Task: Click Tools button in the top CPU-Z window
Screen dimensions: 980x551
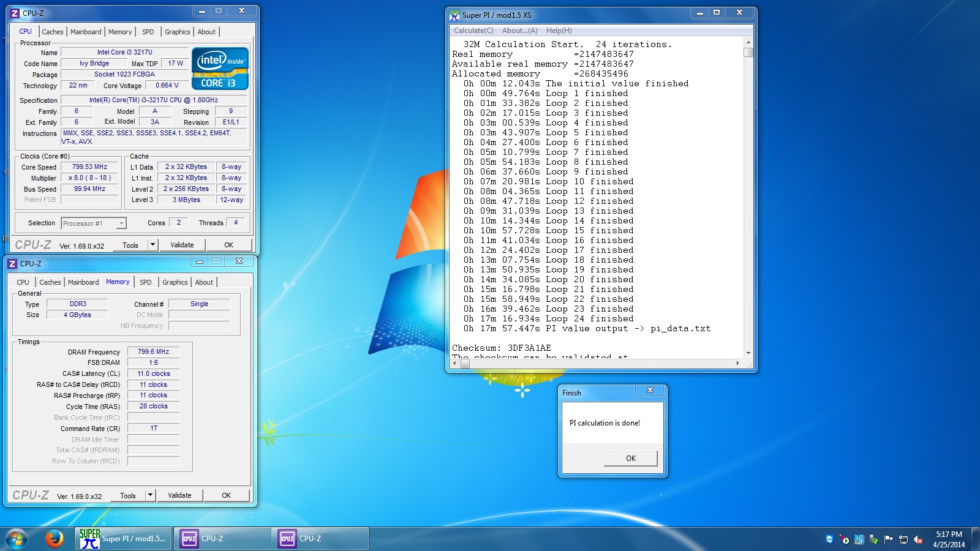Action: (x=130, y=245)
